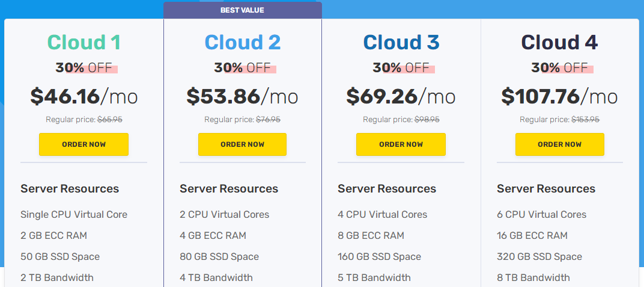Click the $107.76/mo price
Viewport: 644px width, 287px height.
(559, 96)
